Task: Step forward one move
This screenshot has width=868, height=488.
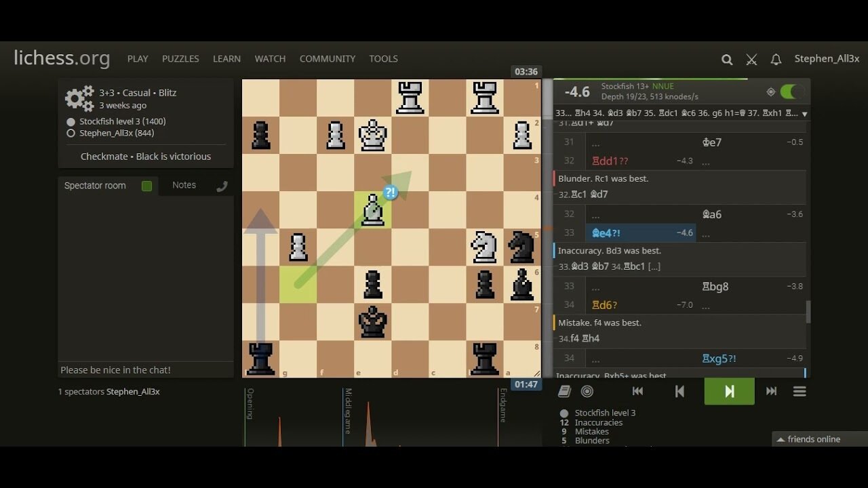Action: [730, 391]
